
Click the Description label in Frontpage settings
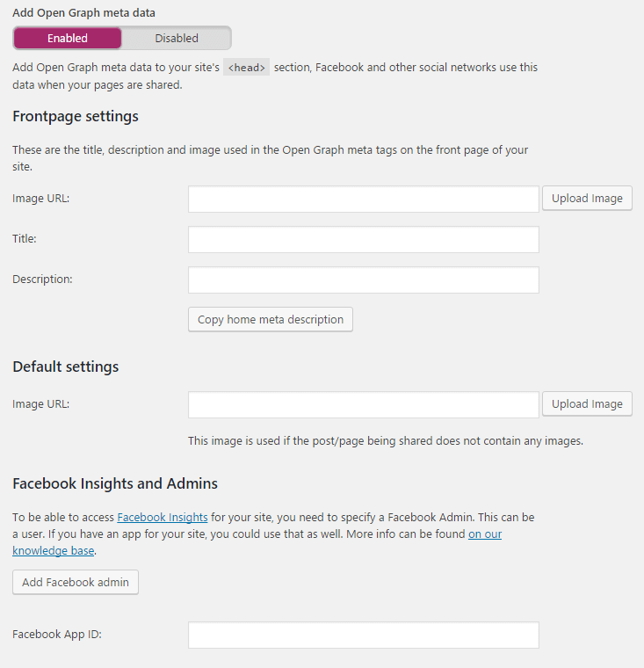[42, 279]
